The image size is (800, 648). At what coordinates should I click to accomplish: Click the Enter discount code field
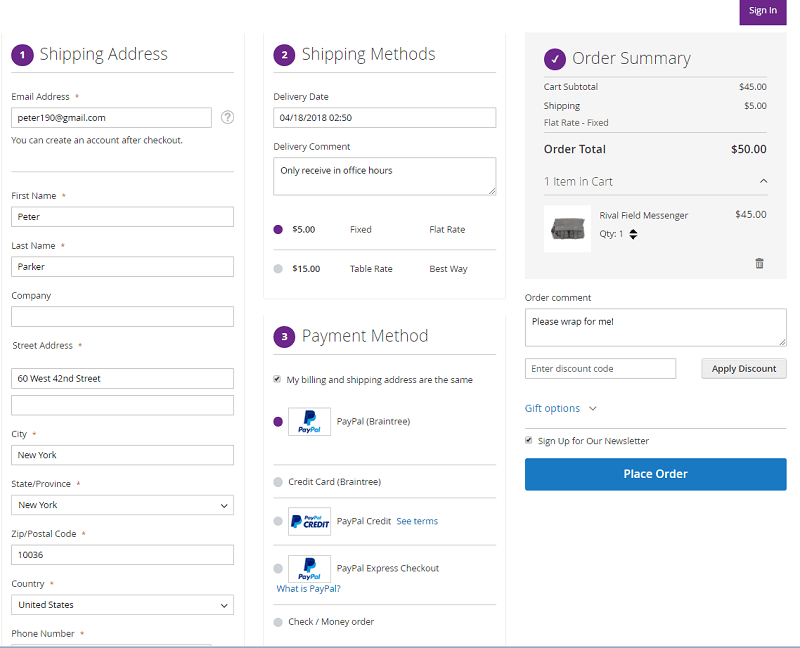(x=600, y=369)
